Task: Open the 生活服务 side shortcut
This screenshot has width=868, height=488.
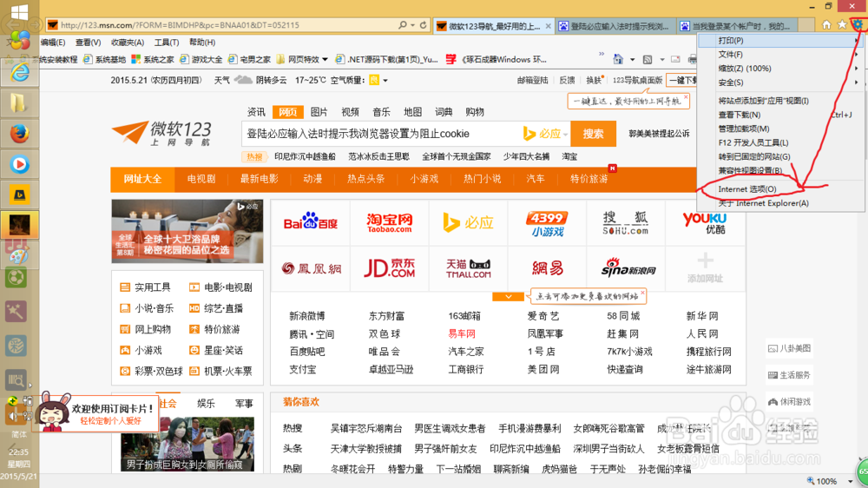Action: click(789, 375)
